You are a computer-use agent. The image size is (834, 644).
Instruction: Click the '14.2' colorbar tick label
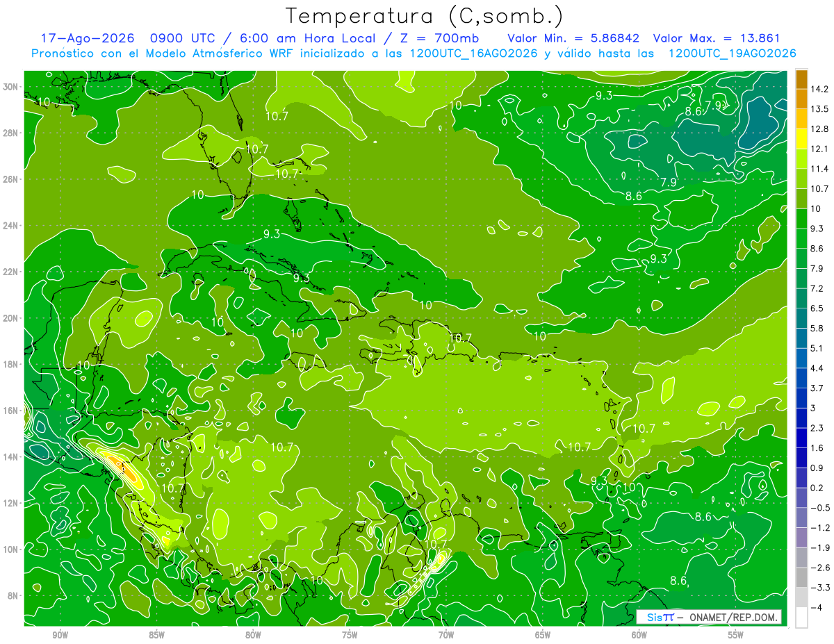click(819, 89)
